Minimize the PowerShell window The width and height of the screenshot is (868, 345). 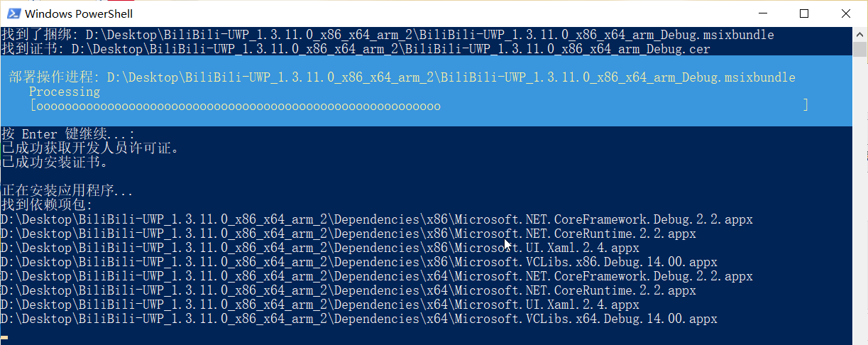tap(763, 13)
